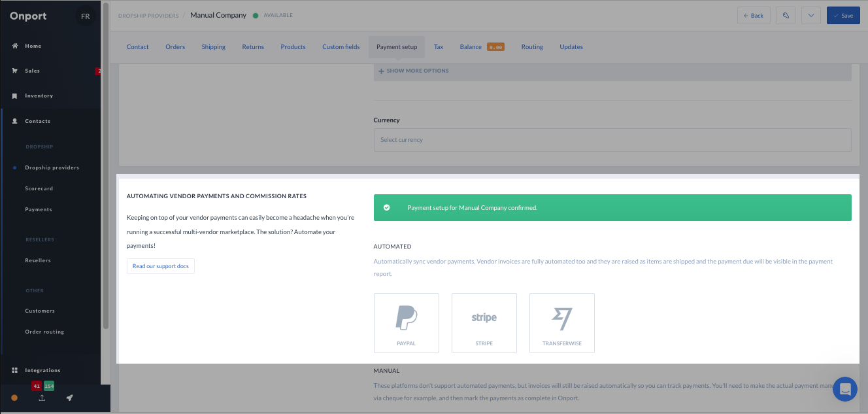Switch to the Shipping tab

(x=214, y=47)
